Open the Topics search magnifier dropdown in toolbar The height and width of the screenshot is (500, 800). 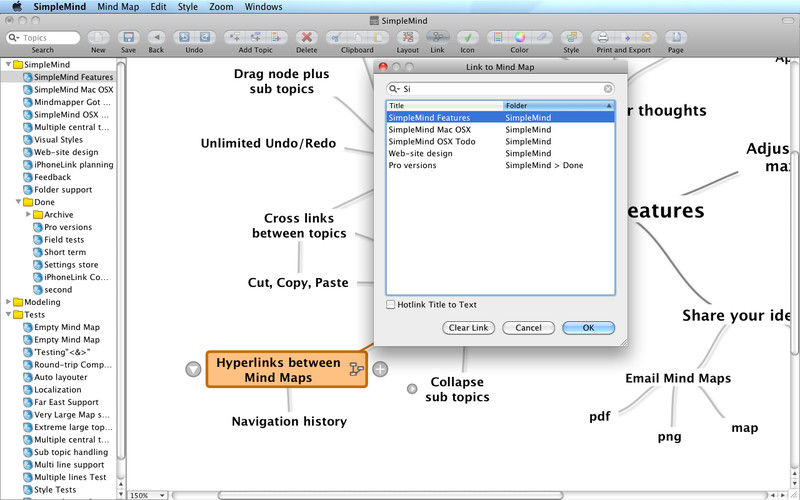click(14, 38)
